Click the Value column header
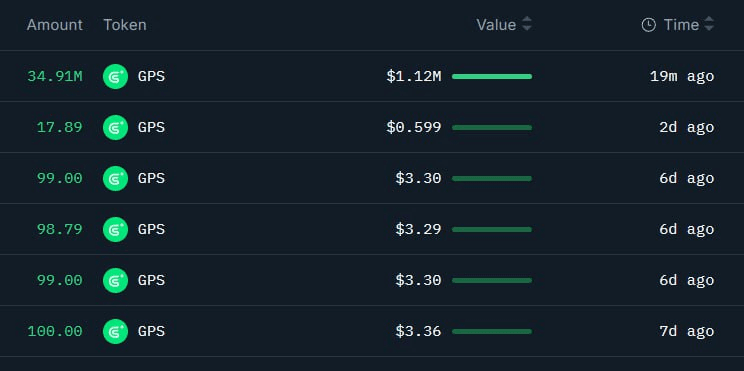Screen dimensions: 744x371 496,25
